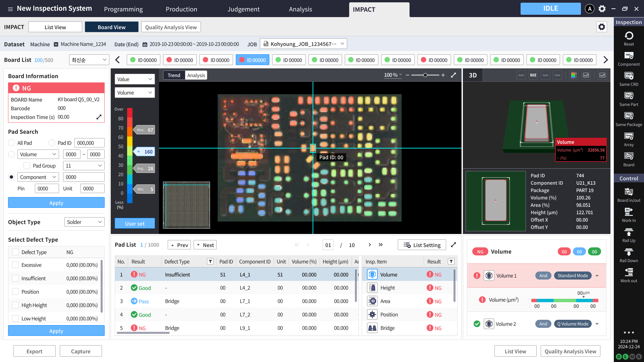This screenshot has height=362, width=644.
Task: Click the Board in/out control icon
Action: (x=629, y=192)
